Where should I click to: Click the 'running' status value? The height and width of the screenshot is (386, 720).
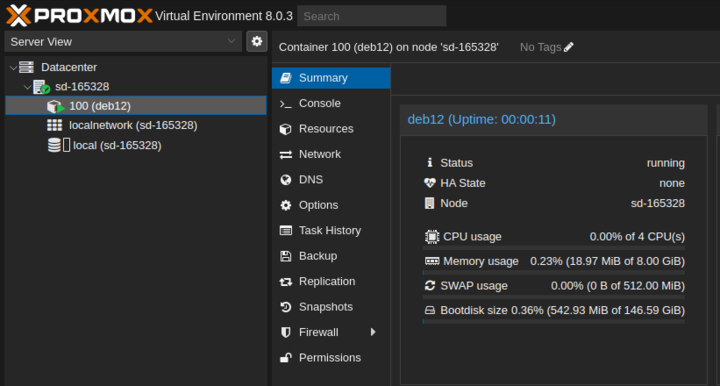point(665,163)
